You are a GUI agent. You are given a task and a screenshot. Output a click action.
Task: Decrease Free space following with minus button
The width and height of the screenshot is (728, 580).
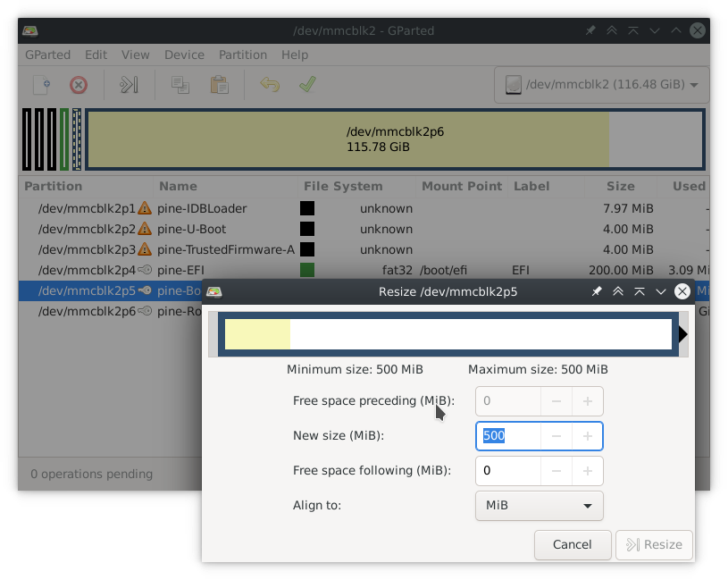pos(556,471)
